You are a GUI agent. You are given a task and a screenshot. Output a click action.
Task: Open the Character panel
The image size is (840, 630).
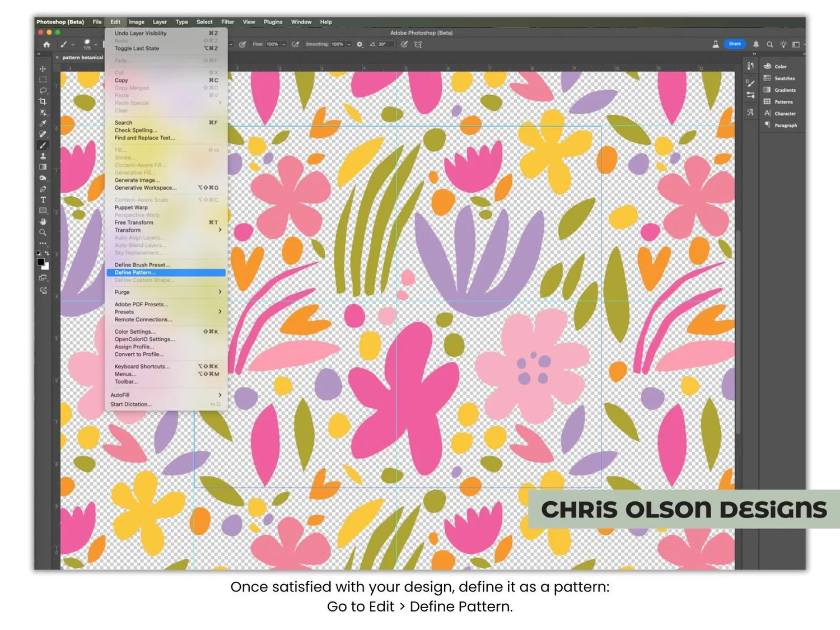(x=783, y=113)
